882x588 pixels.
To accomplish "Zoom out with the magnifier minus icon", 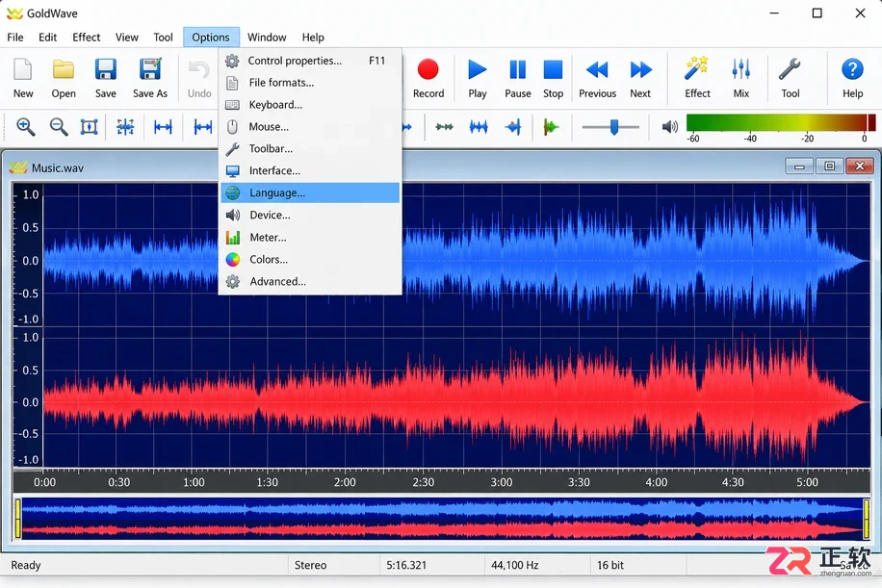I will [x=59, y=127].
